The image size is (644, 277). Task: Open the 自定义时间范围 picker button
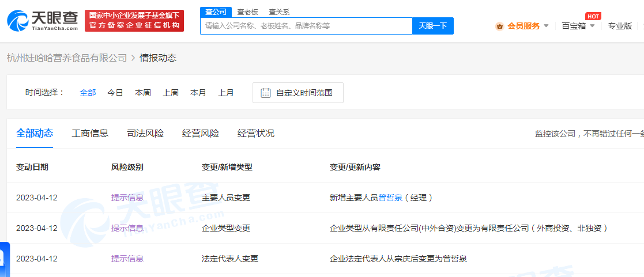[297, 93]
